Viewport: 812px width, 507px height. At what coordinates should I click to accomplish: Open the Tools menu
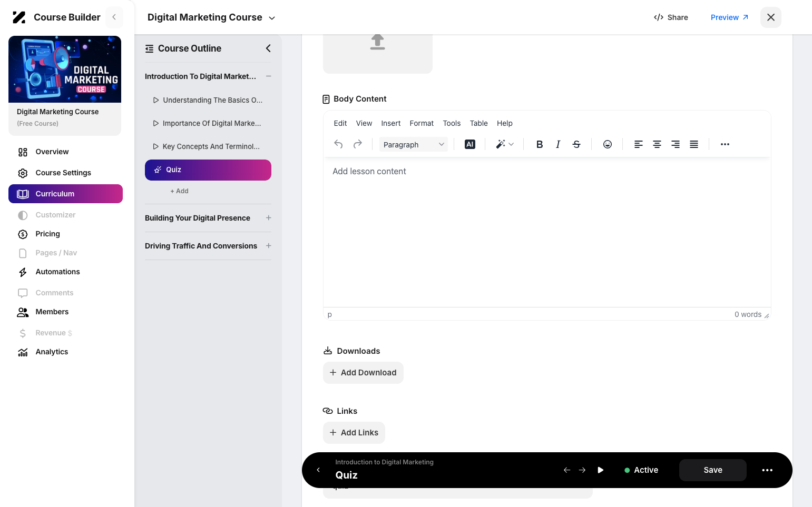pyautogui.click(x=452, y=123)
